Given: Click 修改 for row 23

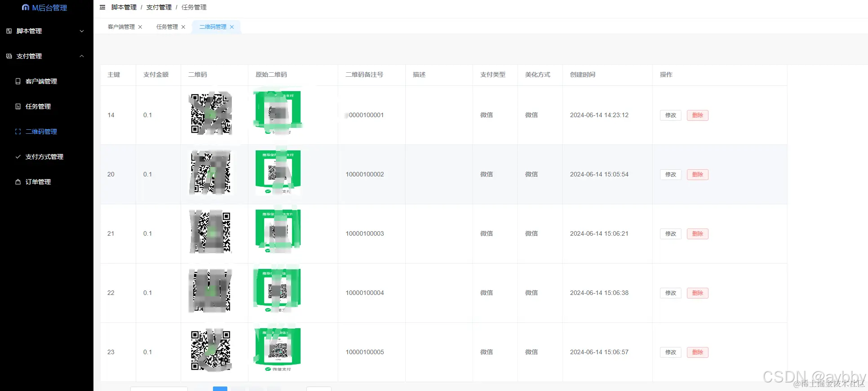Looking at the screenshot, I should (x=671, y=352).
